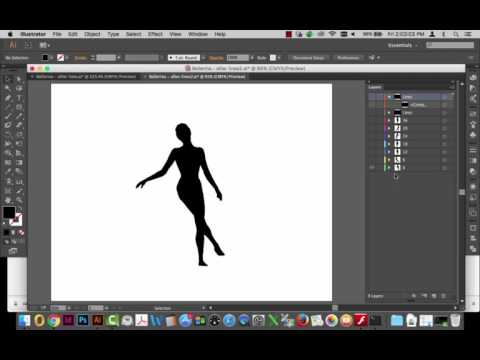This screenshot has height=360, width=480.
Task: Select the Selection (black arrow) tool
Action: (x=8, y=79)
